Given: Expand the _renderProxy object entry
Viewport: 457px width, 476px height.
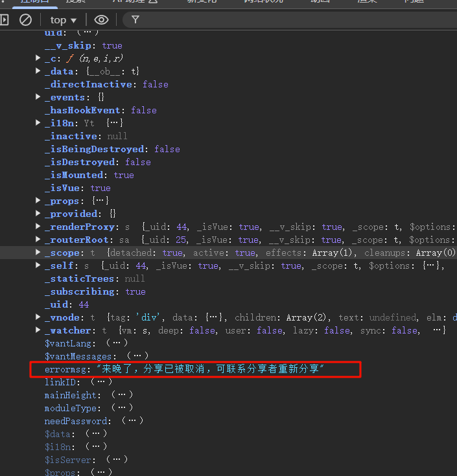Looking at the screenshot, I should point(38,227).
